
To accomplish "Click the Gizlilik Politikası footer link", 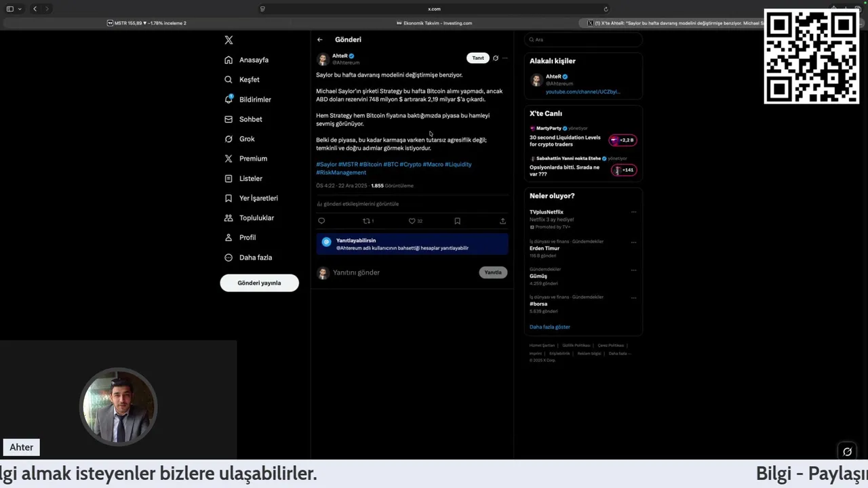I will coord(576,345).
